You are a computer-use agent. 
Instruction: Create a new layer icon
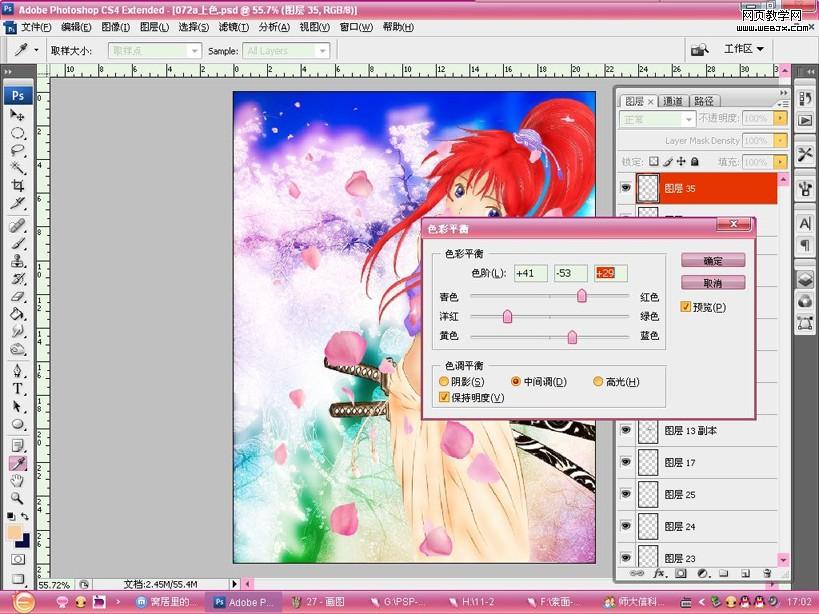[x=745, y=573]
